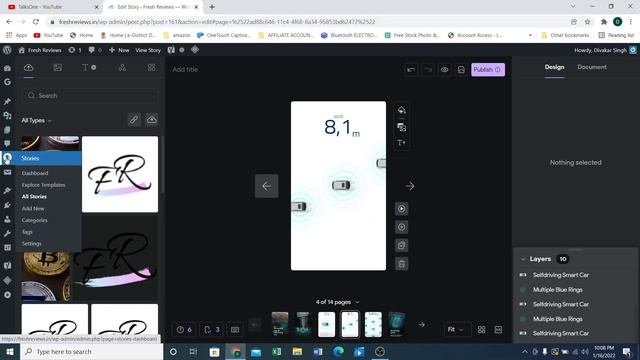Viewport: 640px width, 360px height.
Task: Open the keyboard shortcuts panel
Action: pyautogui.click(x=235, y=329)
